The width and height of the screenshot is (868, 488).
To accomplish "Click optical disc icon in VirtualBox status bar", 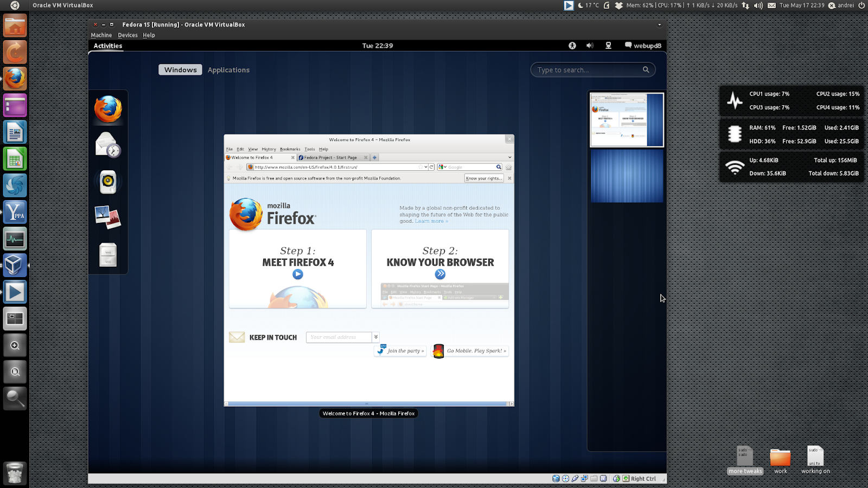I will click(x=566, y=478).
